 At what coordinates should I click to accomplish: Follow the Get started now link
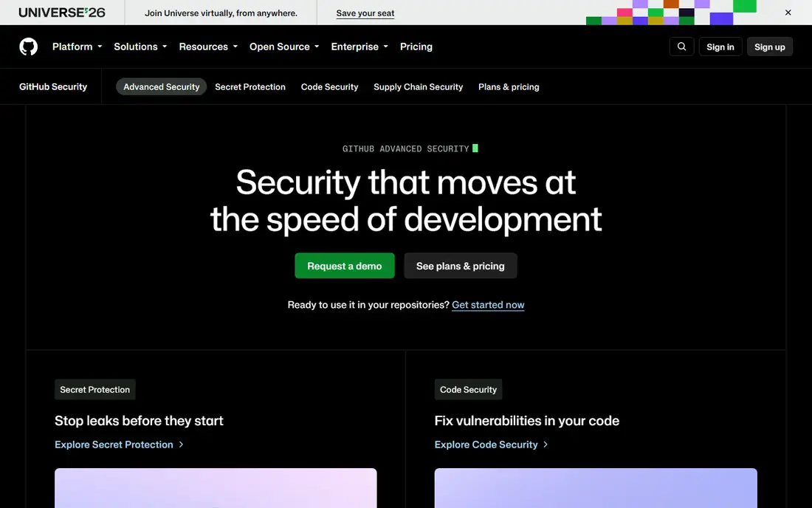coord(488,304)
